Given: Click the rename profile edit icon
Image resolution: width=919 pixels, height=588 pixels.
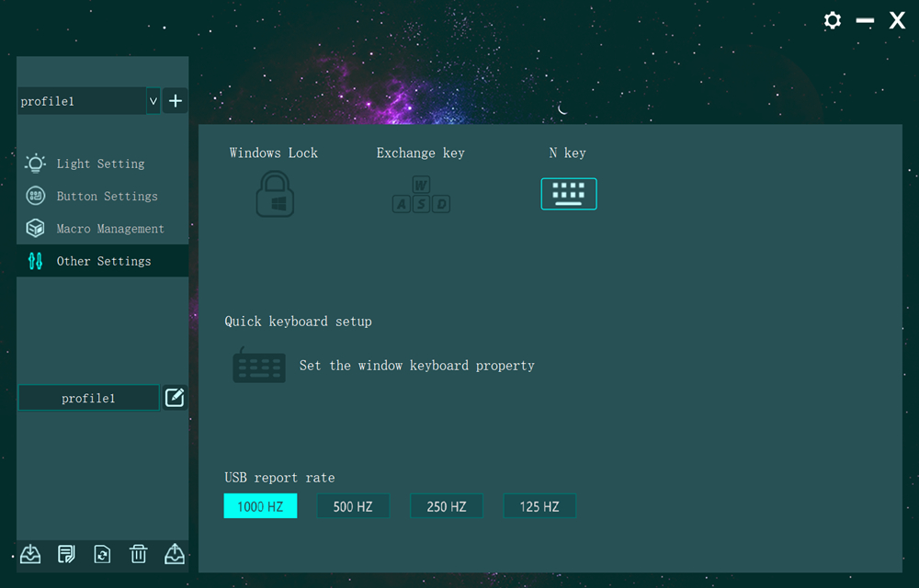Looking at the screenshot, I should click(x=175, y=398).
